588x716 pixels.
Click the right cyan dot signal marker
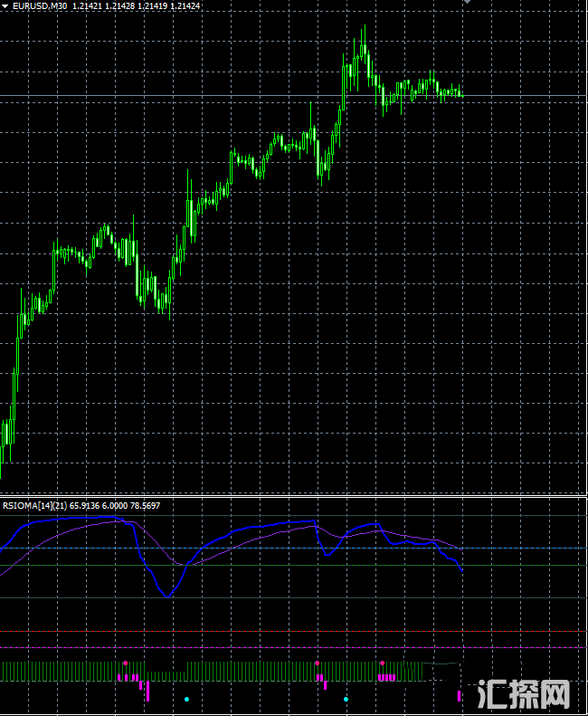click(x=346, y=699)
